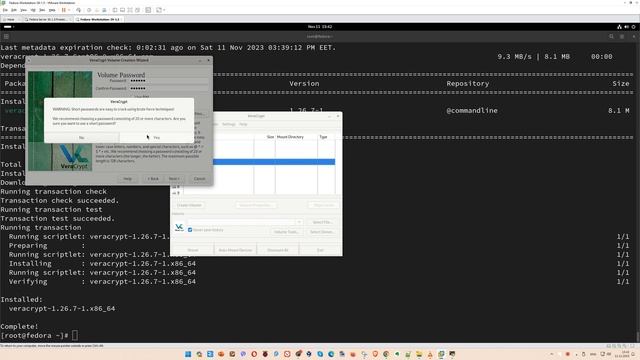Click Mount Directory column header in VeraCrypt
The width and height of the screenshot is (640, 360).
pos(296,137)
